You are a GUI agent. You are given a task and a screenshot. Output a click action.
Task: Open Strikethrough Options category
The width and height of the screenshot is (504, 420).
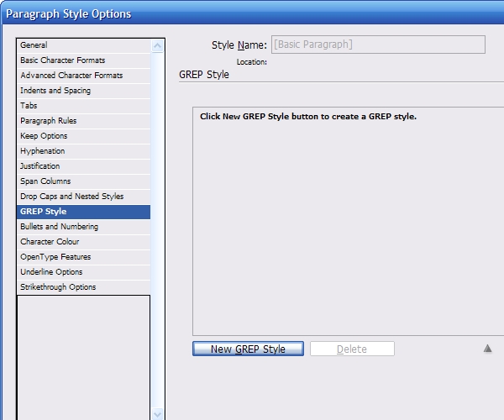click(83, 287)
